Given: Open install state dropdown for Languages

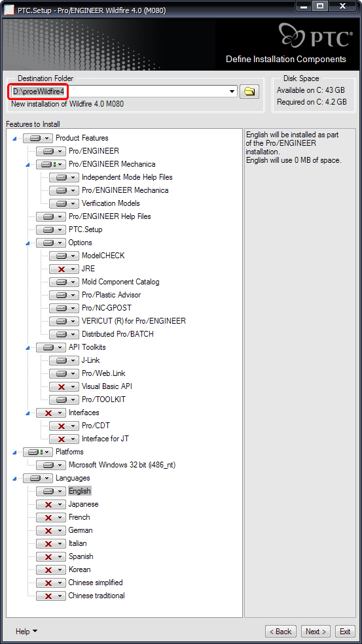Looking at the screenshot, I should [47, 478].
